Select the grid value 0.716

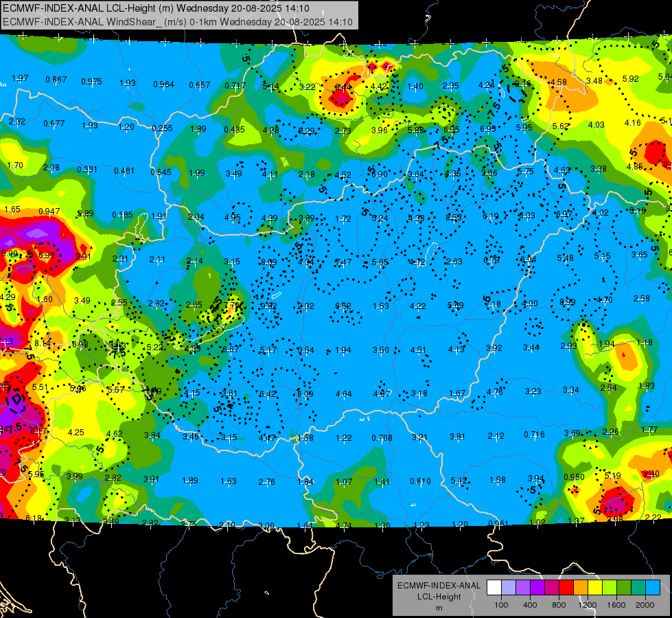coord(534,435)
